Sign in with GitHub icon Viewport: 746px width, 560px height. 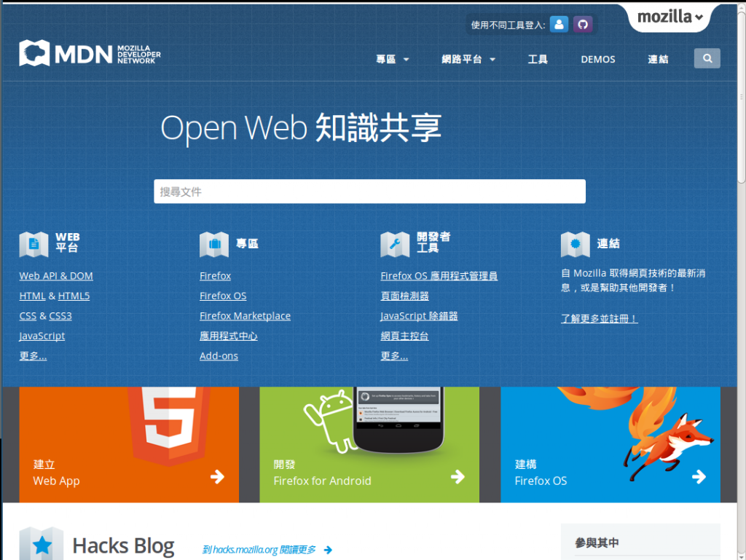tap(583, 24)
